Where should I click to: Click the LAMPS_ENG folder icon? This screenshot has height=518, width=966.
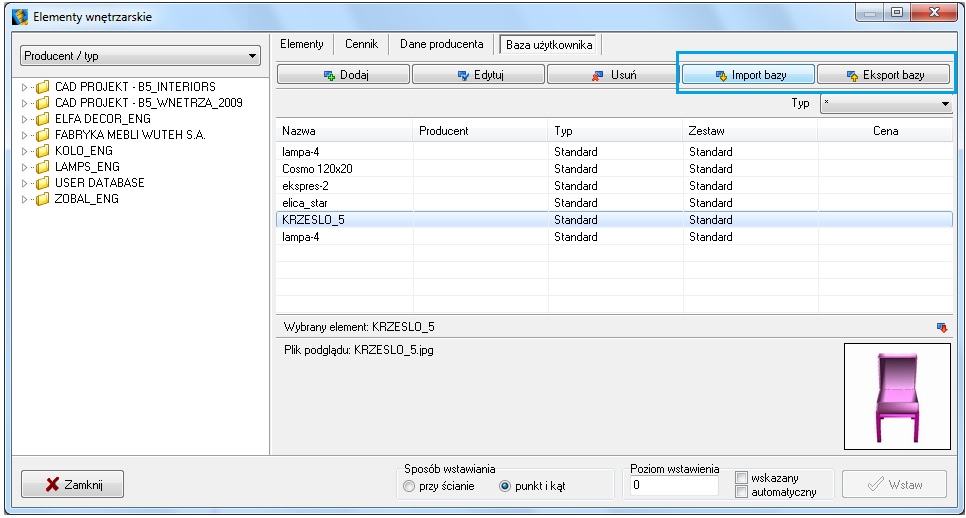pyautogui.click(x=43, y=167)
